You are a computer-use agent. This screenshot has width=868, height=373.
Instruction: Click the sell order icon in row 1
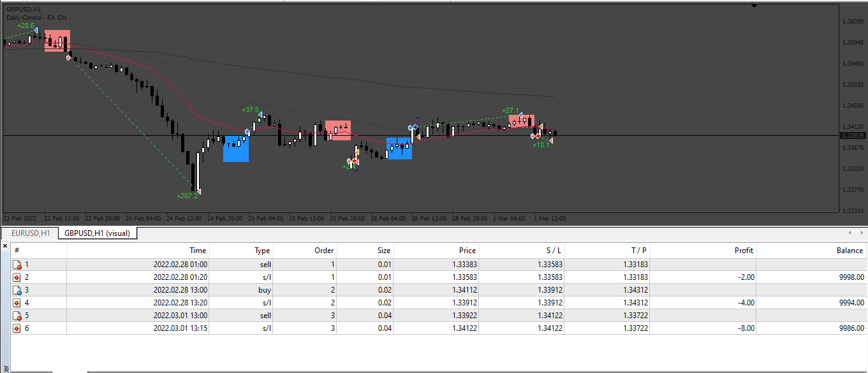(17, 265)
